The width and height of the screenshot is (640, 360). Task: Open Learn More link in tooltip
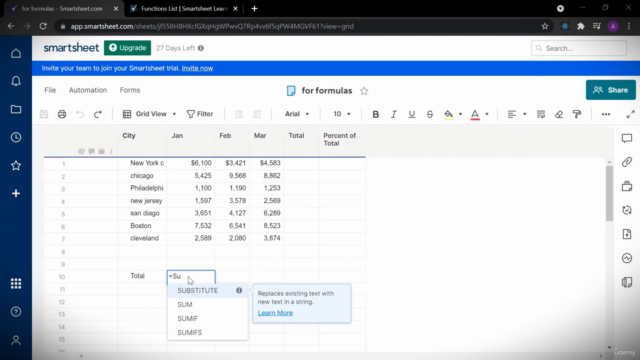(275, 313)
